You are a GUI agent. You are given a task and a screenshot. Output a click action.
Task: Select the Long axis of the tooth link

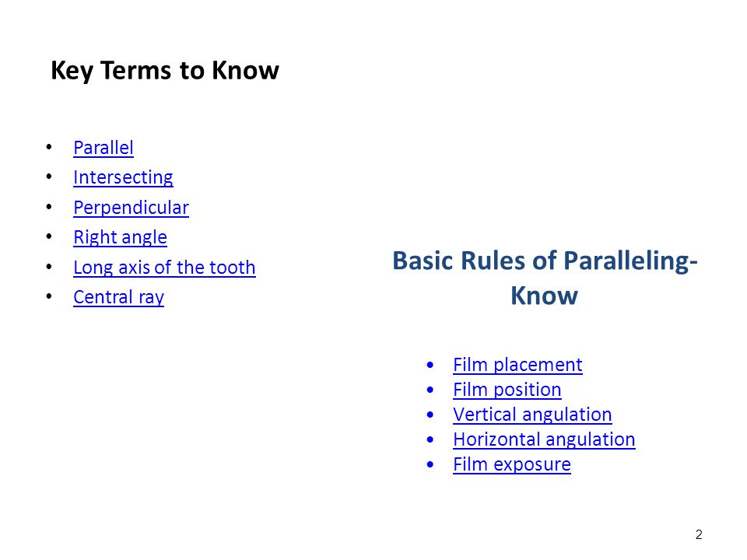[164, 268]
